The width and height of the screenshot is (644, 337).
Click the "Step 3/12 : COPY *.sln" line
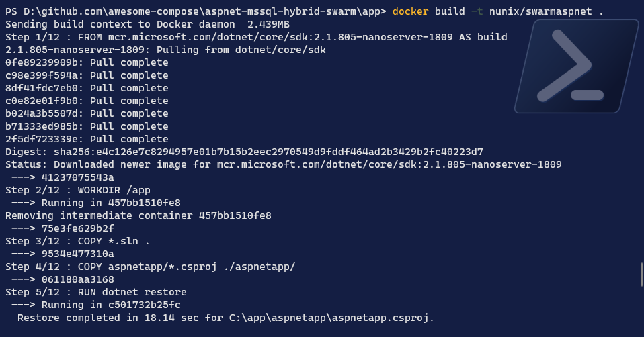click(77, 241)
